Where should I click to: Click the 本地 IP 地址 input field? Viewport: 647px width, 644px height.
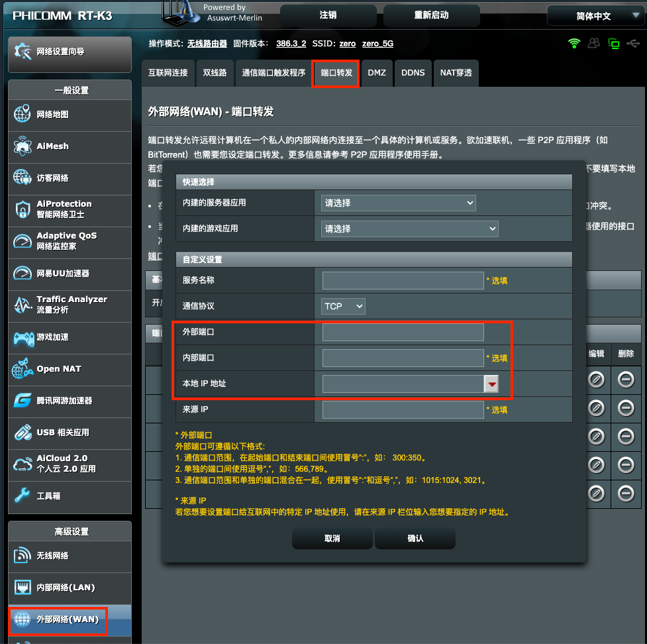pos(403,384)
